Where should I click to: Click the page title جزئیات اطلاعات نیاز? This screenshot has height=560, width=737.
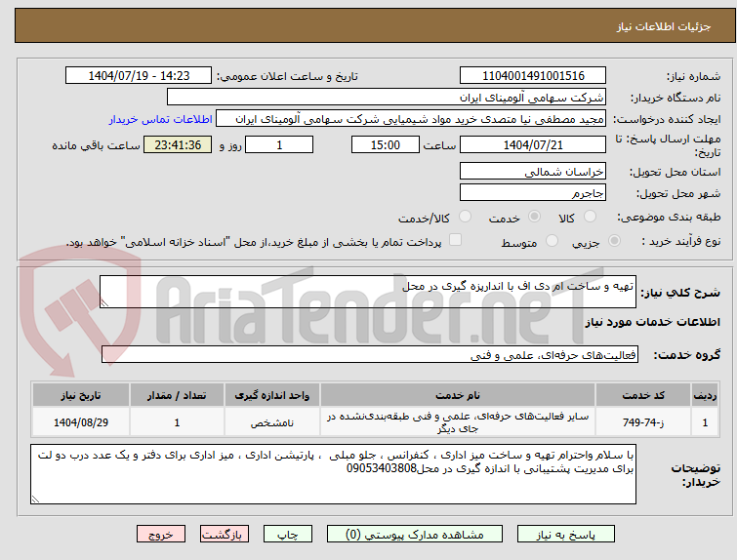click(663, 26)
